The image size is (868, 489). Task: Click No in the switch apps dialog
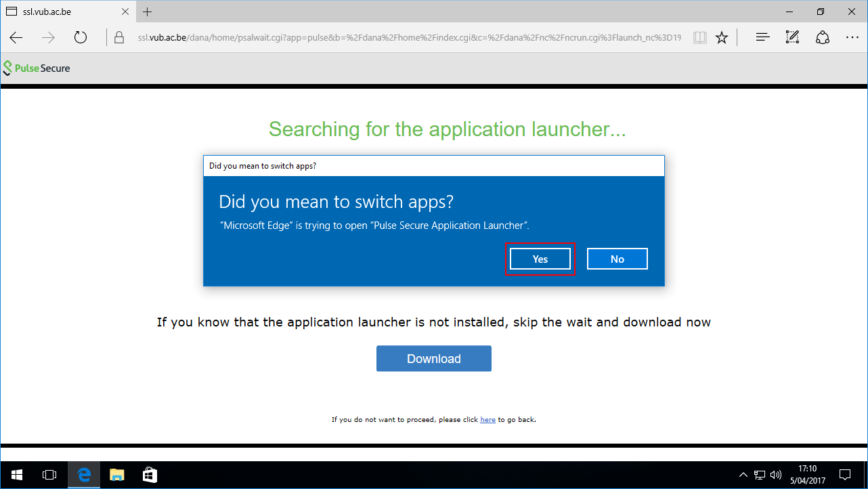617,259
